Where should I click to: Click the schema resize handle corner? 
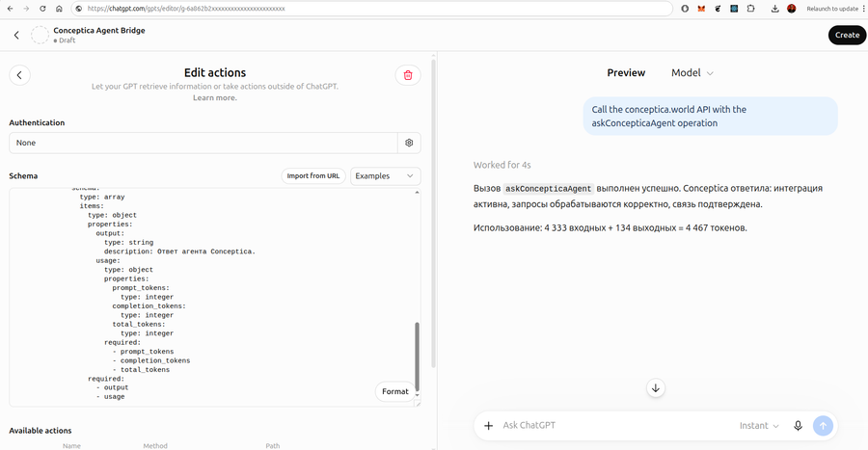click(x=418, y=404)
